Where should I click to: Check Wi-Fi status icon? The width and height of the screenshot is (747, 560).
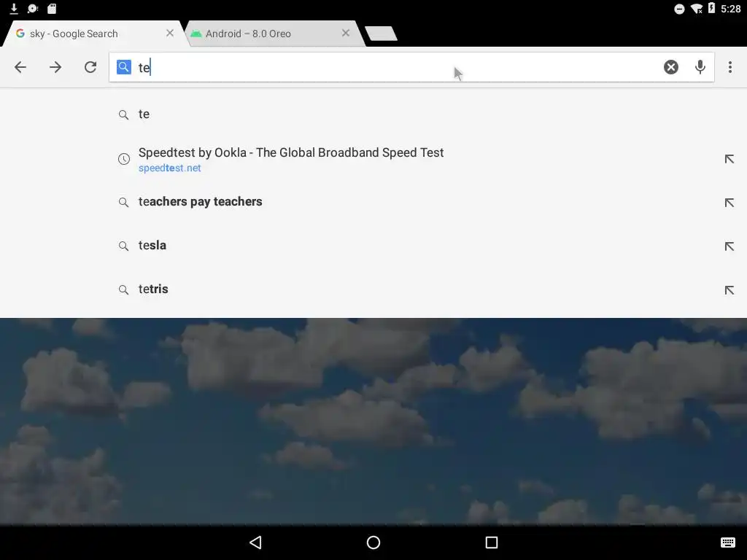pyautogui.click(x=697, y=9)
